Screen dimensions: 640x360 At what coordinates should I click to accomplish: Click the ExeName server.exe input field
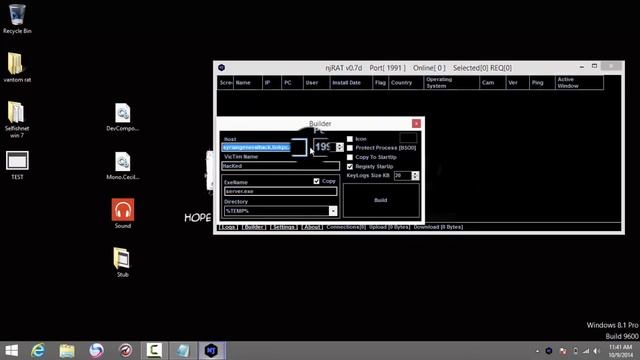coord(281,191)
